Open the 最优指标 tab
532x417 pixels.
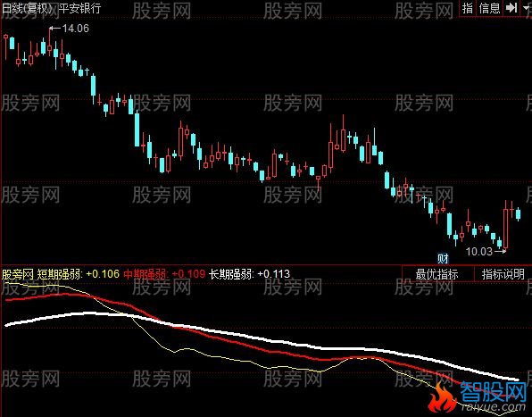437,274
